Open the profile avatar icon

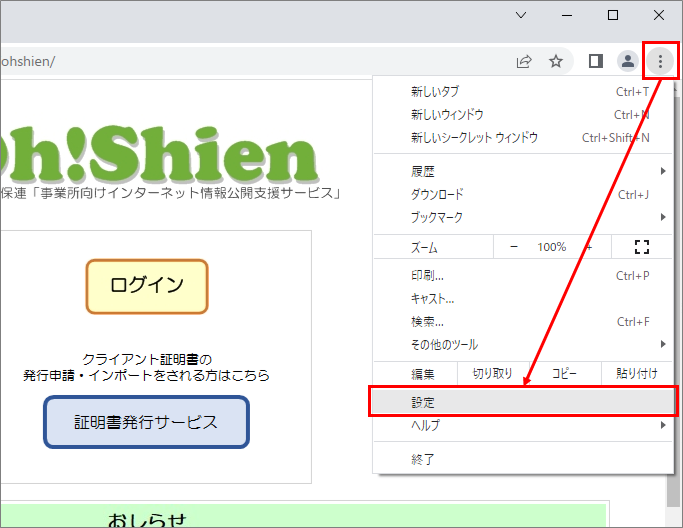point(627,61)
